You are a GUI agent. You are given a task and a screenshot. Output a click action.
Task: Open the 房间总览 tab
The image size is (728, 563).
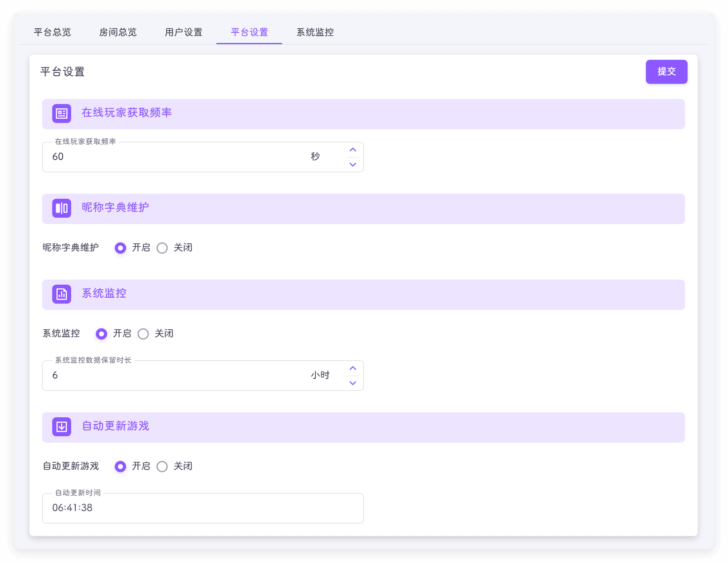(118, 32)
